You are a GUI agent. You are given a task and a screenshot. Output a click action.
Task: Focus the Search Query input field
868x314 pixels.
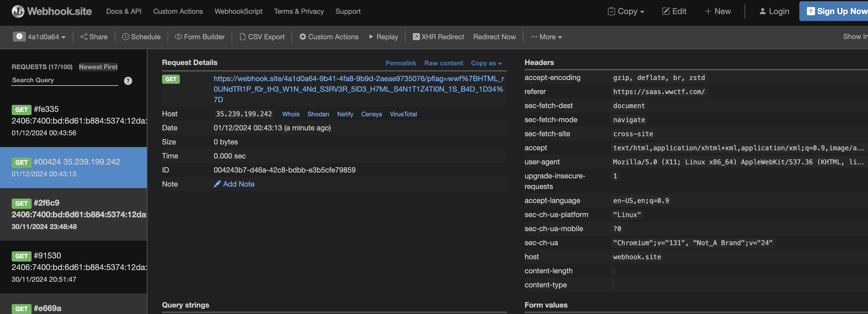(x=64, y=80)
